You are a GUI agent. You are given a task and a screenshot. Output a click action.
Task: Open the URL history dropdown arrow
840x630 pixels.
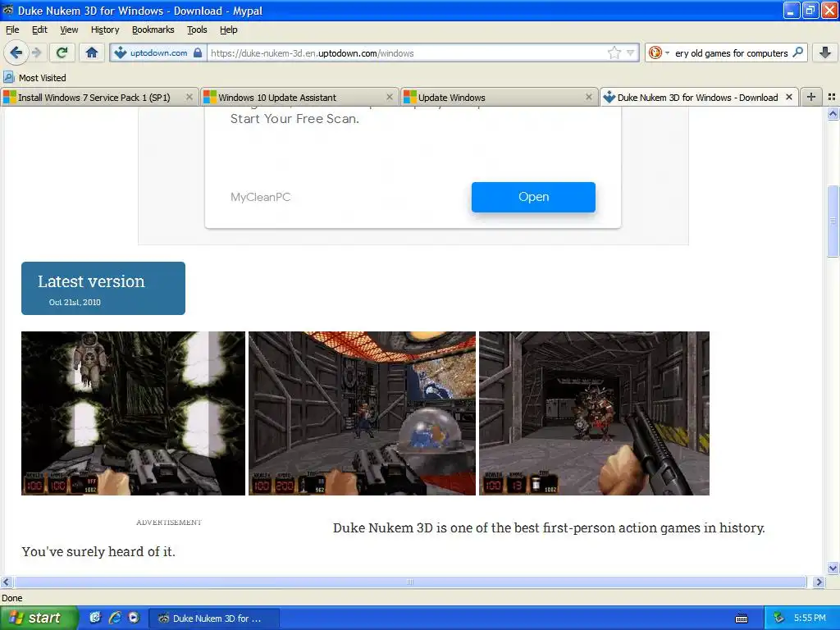click(631, 52)
